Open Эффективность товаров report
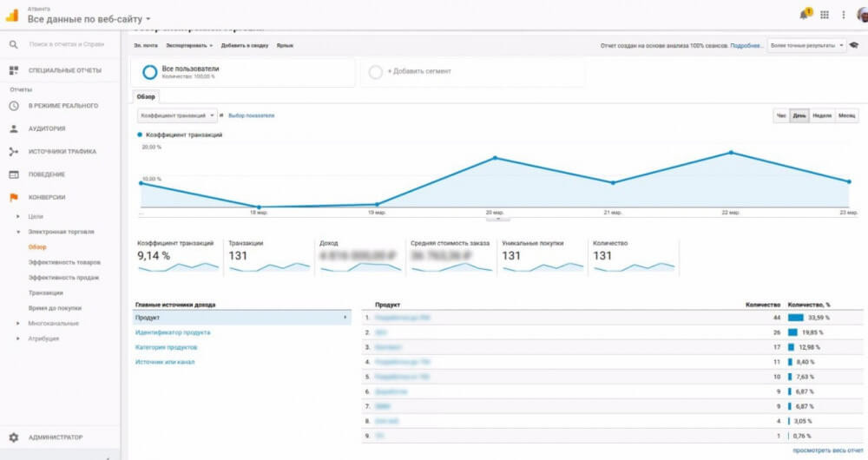This screenshot has height=460, width=868. 65,262
